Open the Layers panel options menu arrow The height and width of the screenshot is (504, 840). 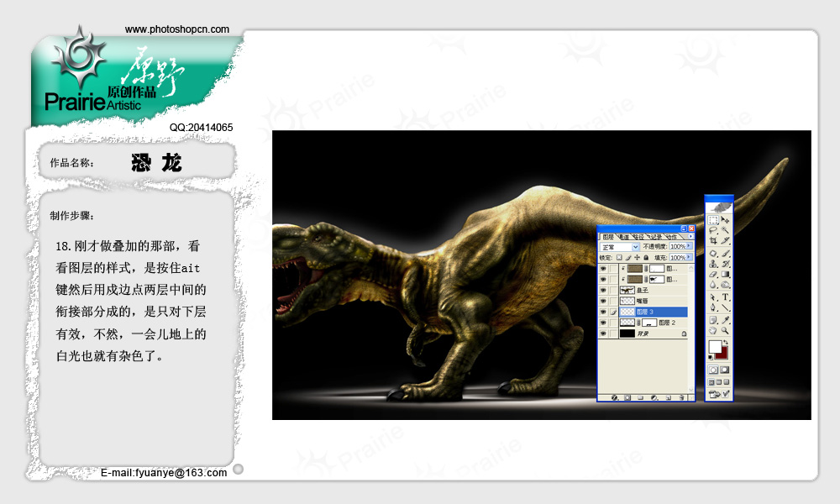pyautogui.click(x=690, y=236)
